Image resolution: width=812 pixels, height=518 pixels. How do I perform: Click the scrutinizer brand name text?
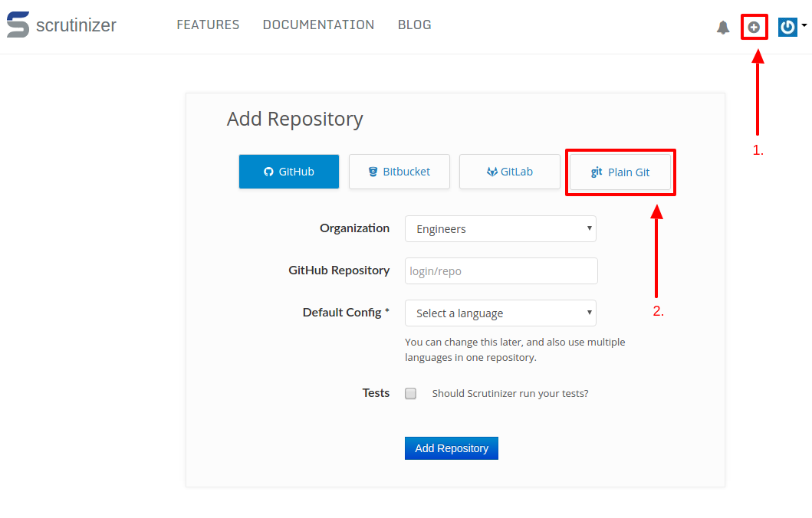[x=76, y=25]
